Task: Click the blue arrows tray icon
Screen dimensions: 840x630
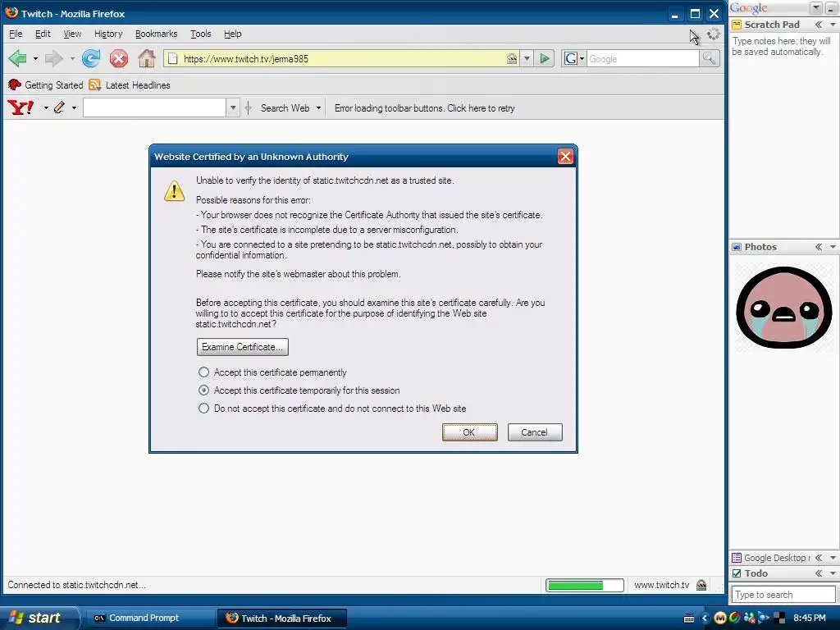Action: coord(764,618)
